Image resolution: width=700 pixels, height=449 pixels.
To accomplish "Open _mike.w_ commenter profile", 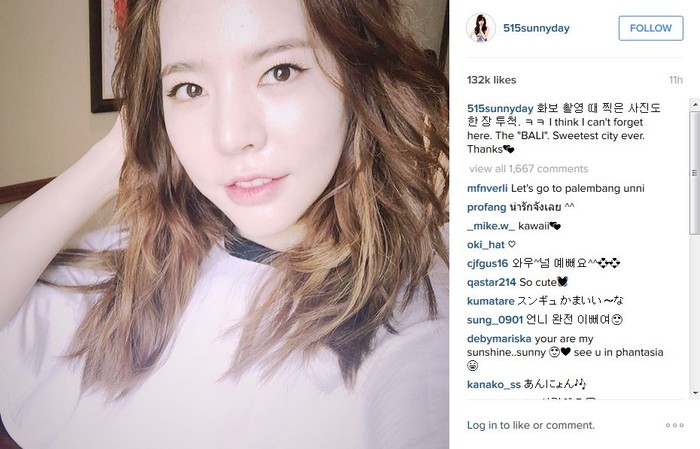I will tap(491, 226).
